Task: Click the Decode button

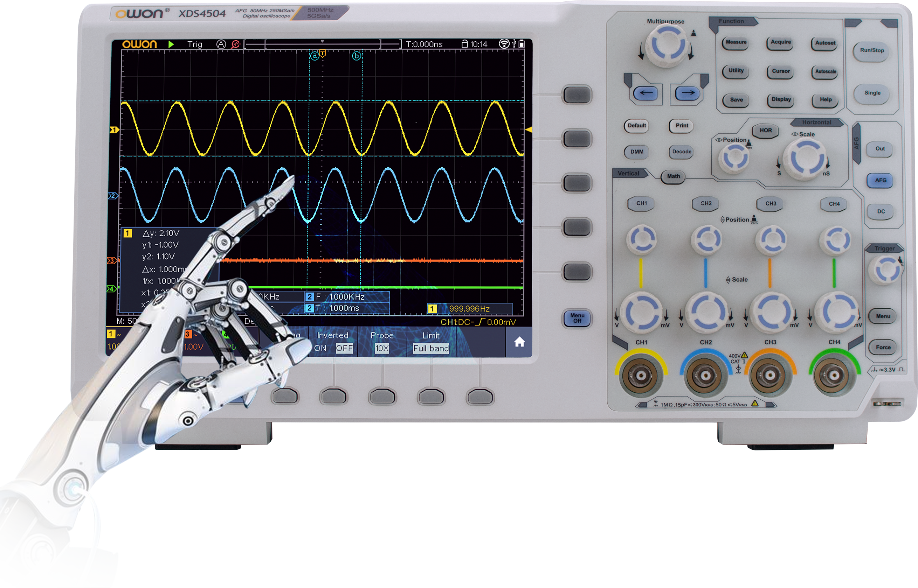Action: pyautogui.click(x=682, y=152)
